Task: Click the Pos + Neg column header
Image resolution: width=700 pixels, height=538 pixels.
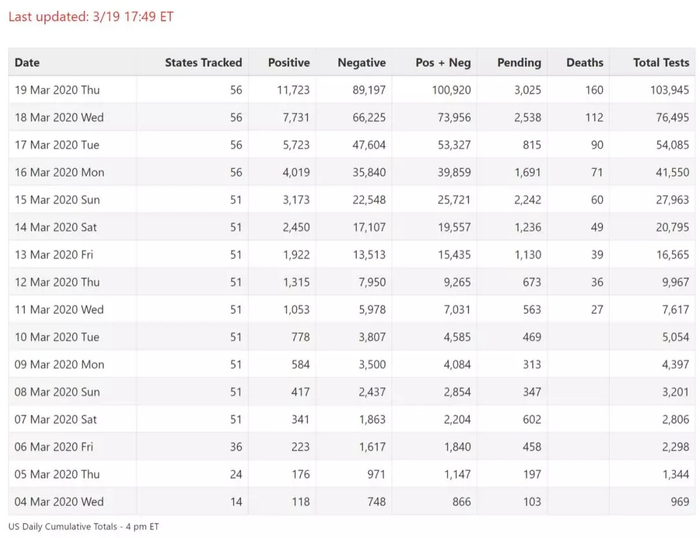Action: 443,62
